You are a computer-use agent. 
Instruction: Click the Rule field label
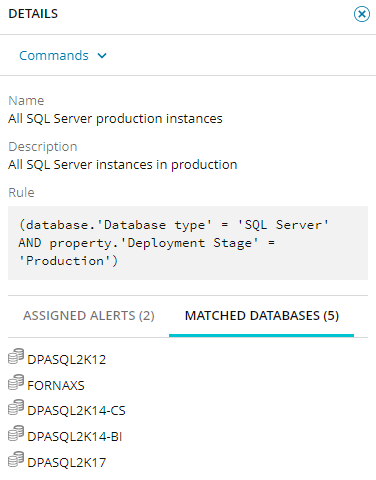pos(21,192)
